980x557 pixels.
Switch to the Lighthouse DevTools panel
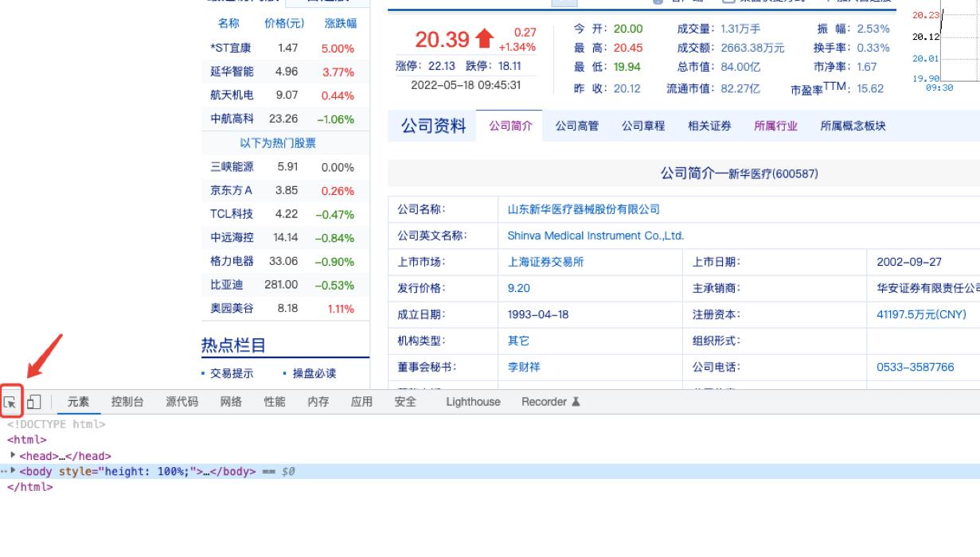472,402
